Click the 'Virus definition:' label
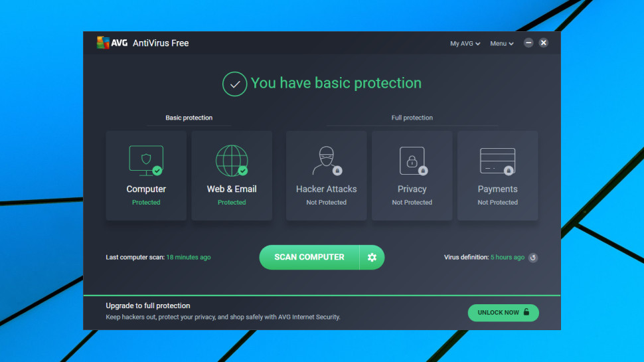Viewport: 644px width, 362px height. [466, 257]
